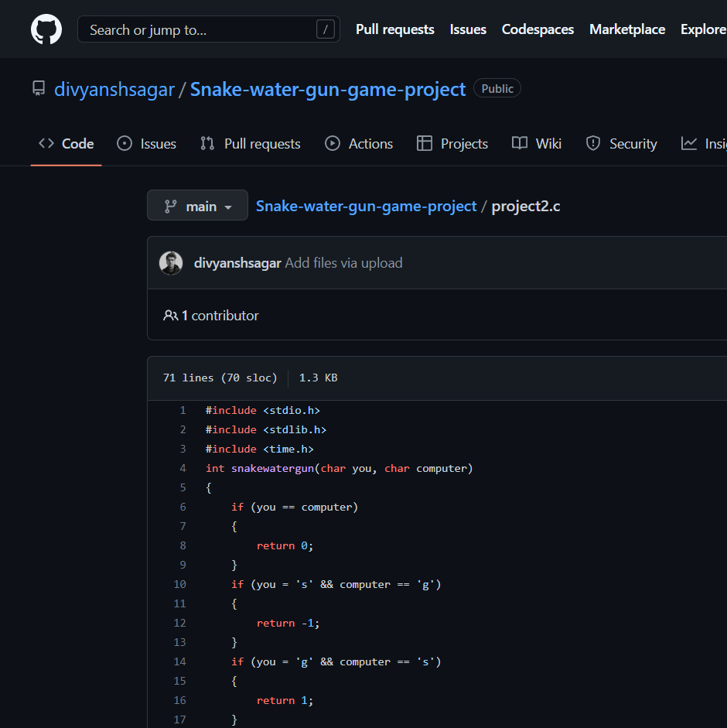
Task: Open Explore in top navigation
Action: pos(703,29)
